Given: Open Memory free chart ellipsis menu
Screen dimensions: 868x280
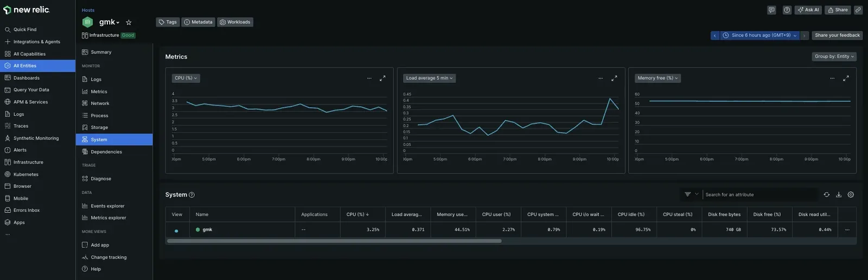Looking at the screenshot, I should (x=832, y=78).
